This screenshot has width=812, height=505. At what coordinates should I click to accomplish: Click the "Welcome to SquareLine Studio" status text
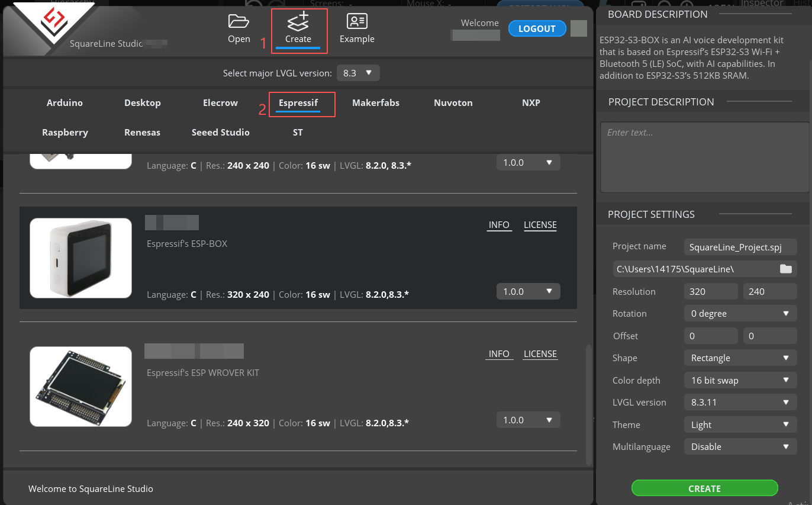[x=91, y=488]
